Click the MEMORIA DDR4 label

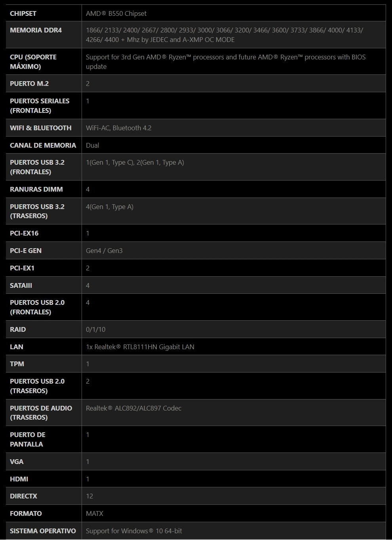[36, 30]
